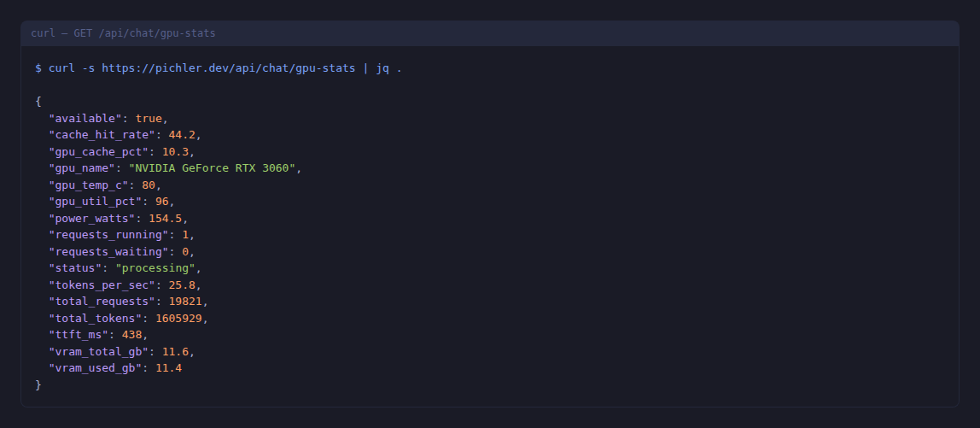Viewport: 980px width, 428px height.
Task: Click the total_tokens value 1605929
Action: [178, 318]
